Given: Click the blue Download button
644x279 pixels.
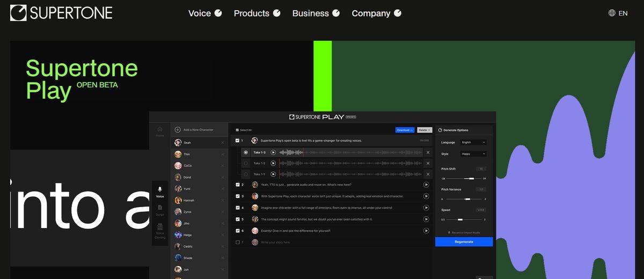Looking at the screenshot, I should click(x=405, y=130).
